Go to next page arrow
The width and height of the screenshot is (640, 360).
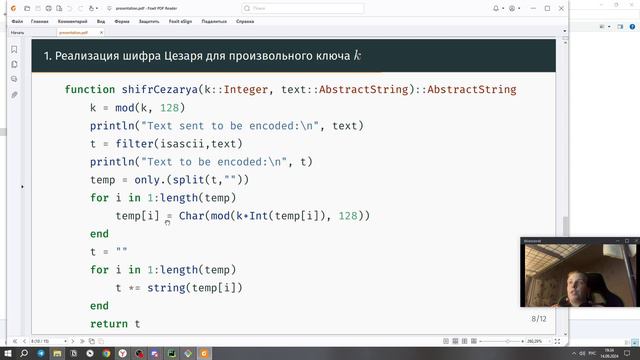[x=73, y=341]
